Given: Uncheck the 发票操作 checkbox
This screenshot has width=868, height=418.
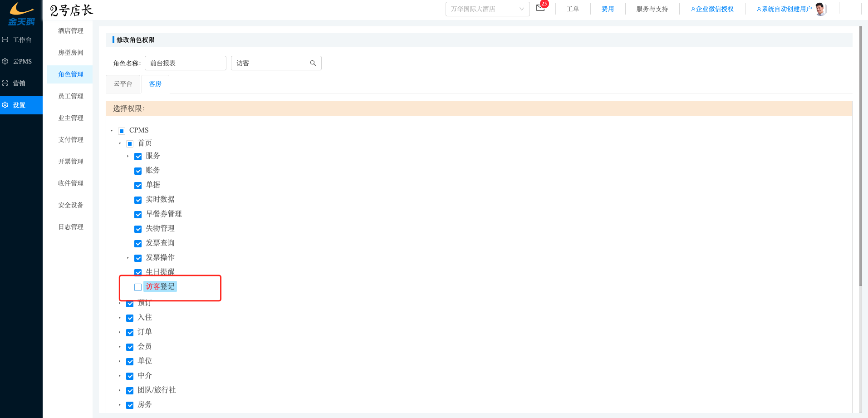Looking at the screenshot, I should (x=138, y=258).
